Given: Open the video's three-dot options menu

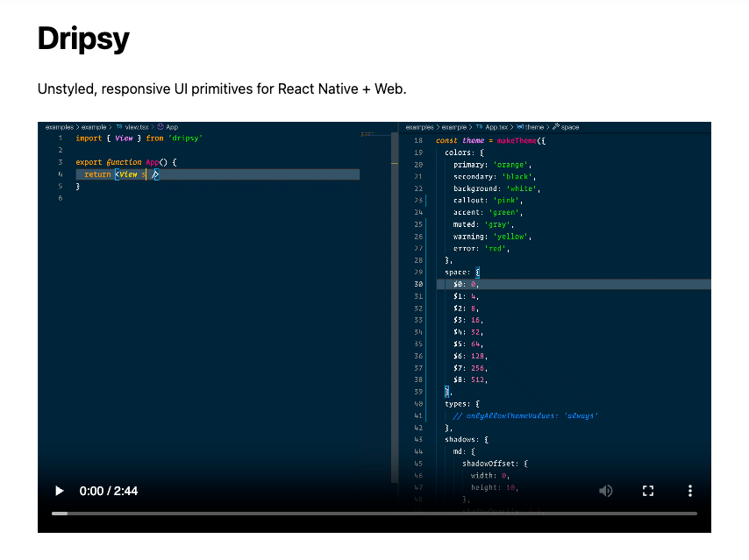Looking at the screenshot, I should 690,491.
